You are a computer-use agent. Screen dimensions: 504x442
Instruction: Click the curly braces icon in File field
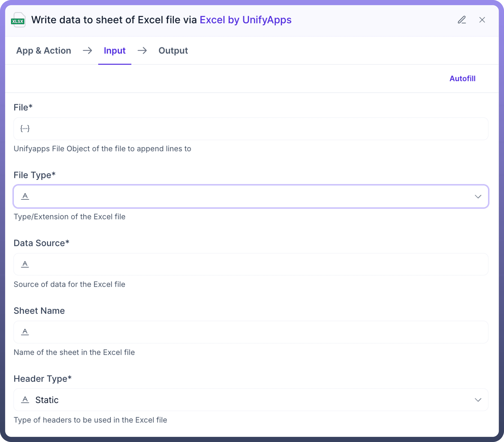click(x=25, y=128)
